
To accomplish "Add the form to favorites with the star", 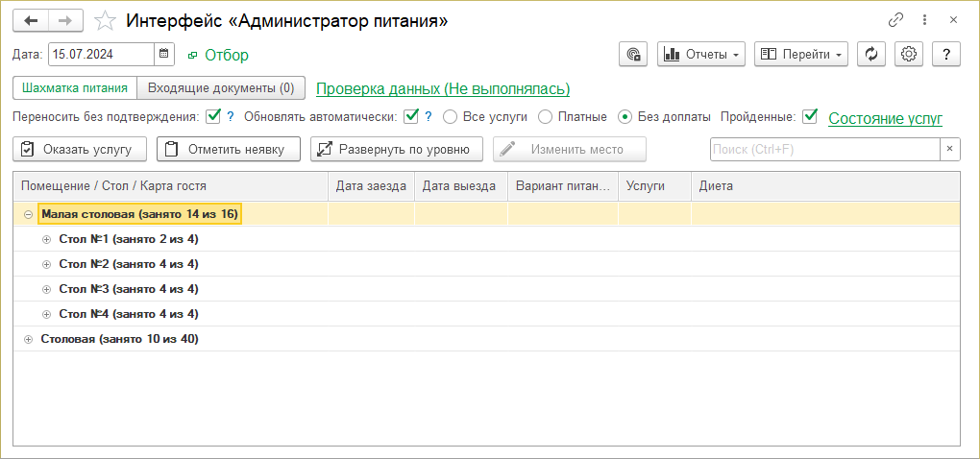I will 108,20.
